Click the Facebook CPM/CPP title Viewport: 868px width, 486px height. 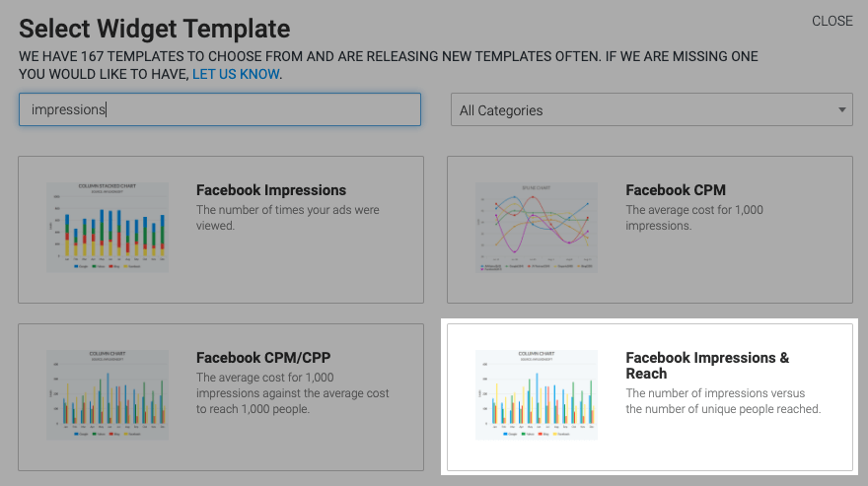coord(263,358)
